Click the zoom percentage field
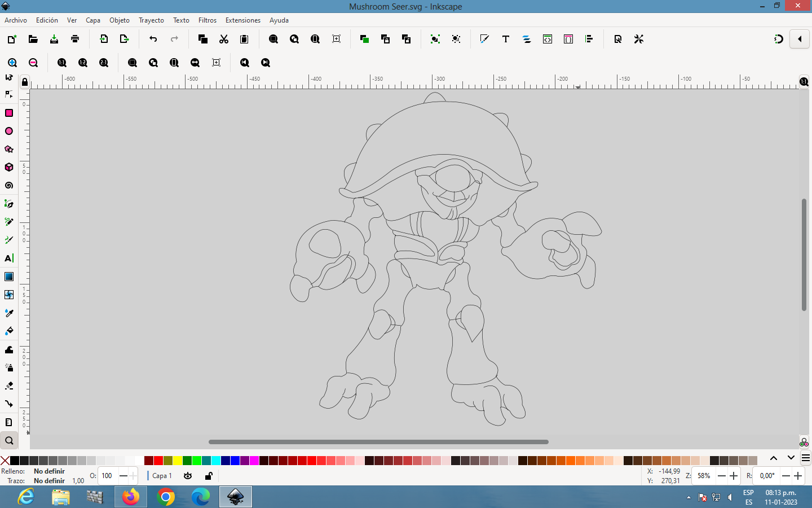This screenshot has height=508, width=812. (704, 476)
